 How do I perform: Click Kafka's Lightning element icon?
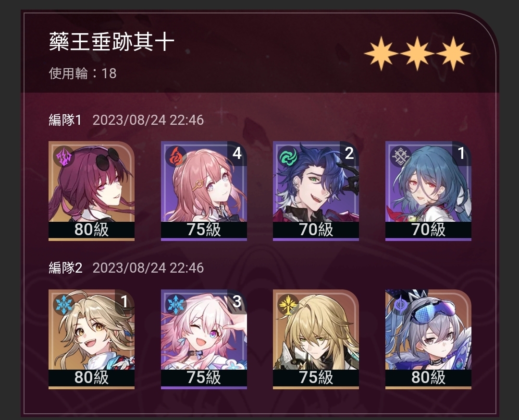63,156
